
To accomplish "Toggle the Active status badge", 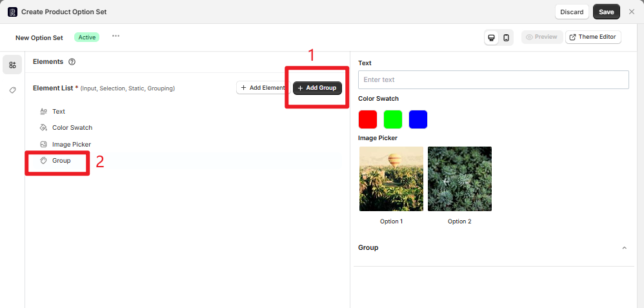I will [86, 37].
